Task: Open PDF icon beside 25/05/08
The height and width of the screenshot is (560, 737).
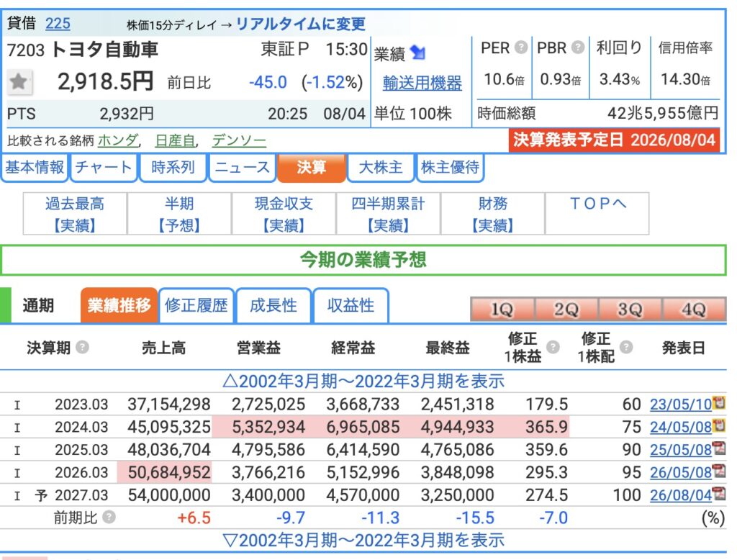Action: click(x=719, y=448)
